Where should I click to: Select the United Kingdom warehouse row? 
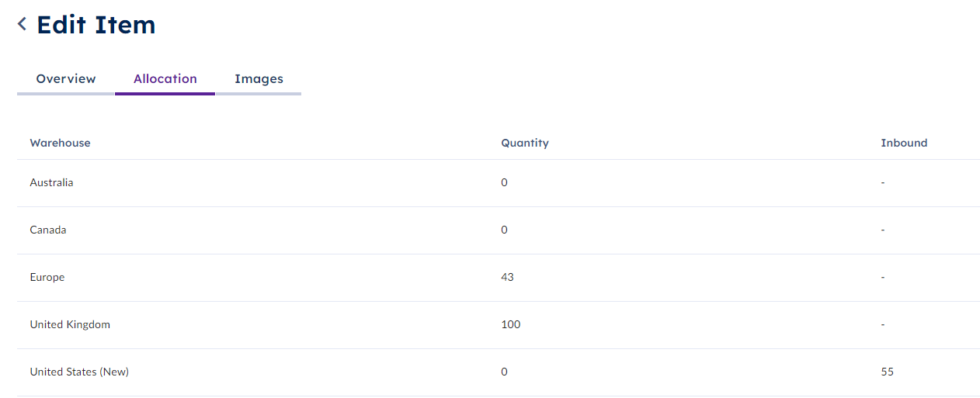pyautogui.click(x=499, y=325)
